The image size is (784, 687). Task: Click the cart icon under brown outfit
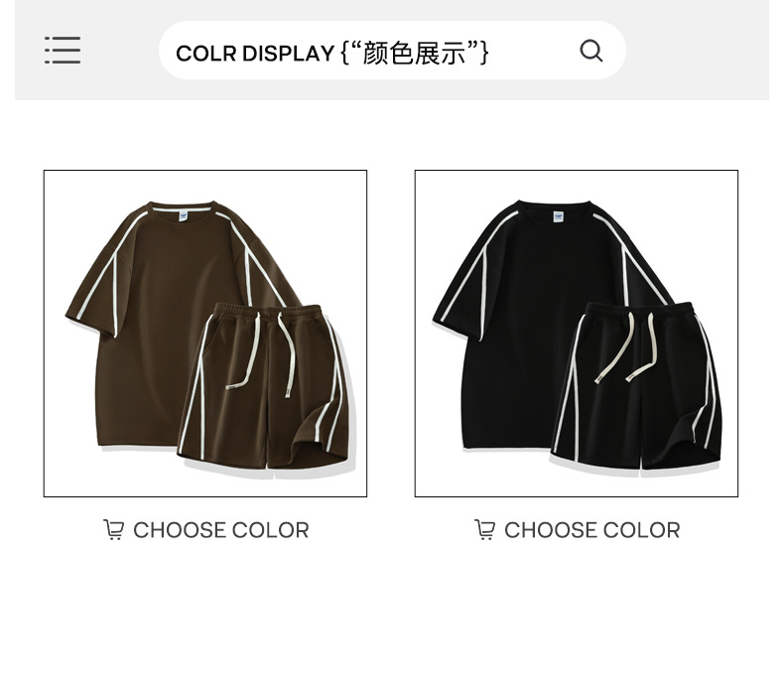pos(113,530)
